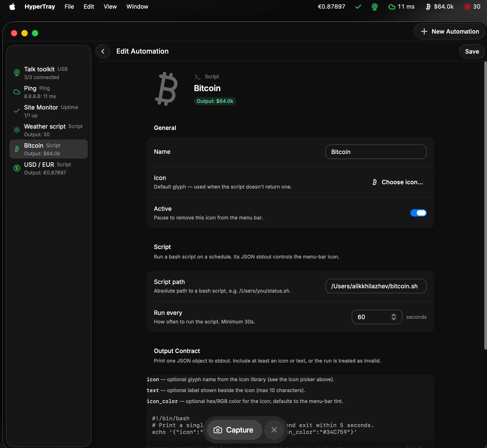Image resolution: width=487 pixels, height=448 pixels.
Task: Click the cloud ping icon in menu bar
Action: (x=392, y=7)
